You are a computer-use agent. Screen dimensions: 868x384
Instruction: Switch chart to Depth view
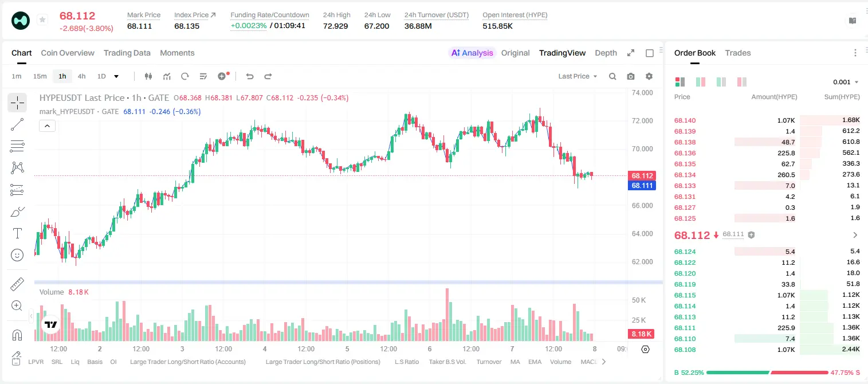pyautogui.click(x=606, y=53)
